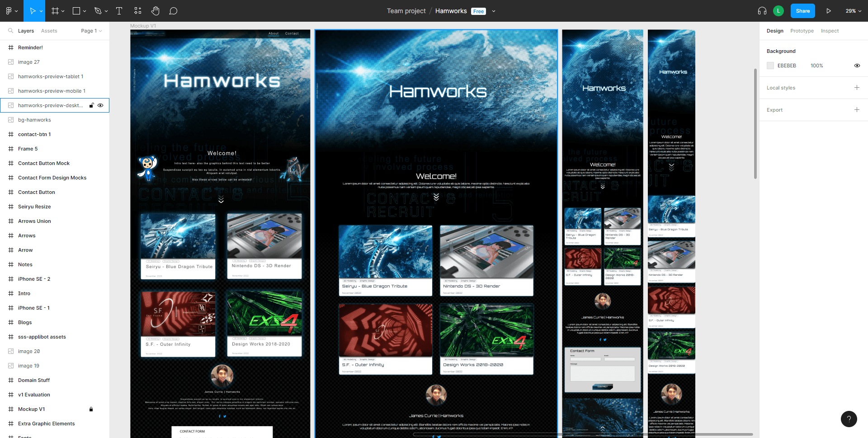The height and width of the screenshot is (438, 868).
Task: Open the help question mark button
Action: click(x=849, y=419)
